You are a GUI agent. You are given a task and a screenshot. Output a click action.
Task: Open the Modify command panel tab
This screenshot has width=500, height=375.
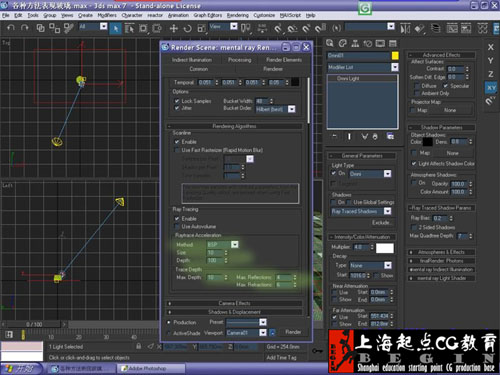coord(342,43)
